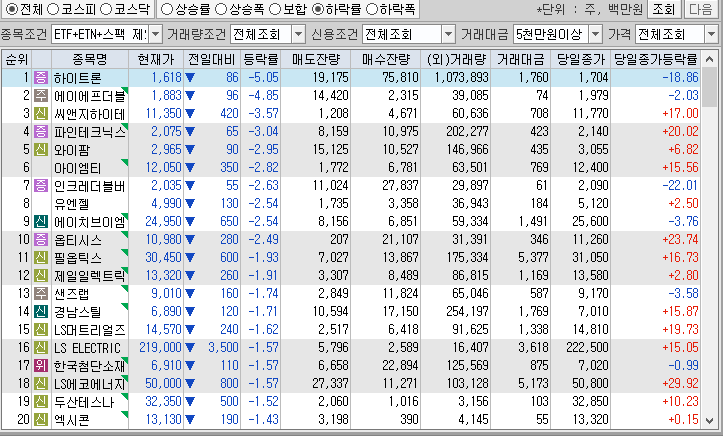723x436 pixels.
Task: Click the 신 badge icon for 씨앤지하이테
Action: click(41, 113)
